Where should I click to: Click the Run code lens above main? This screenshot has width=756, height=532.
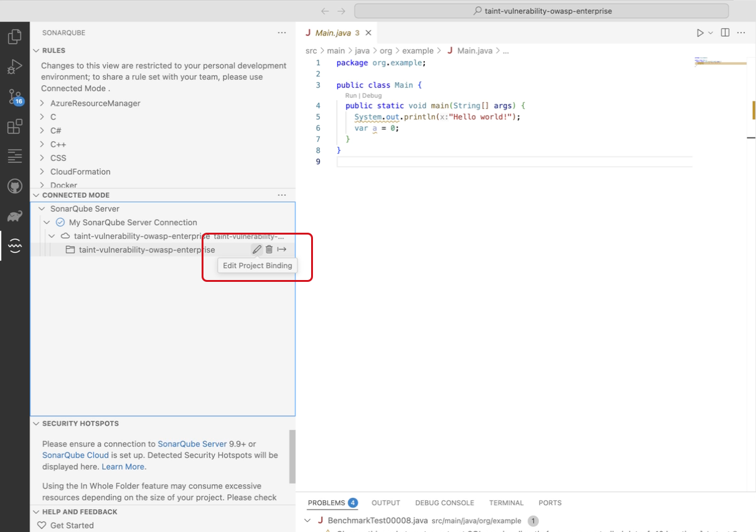pos(351,96)
